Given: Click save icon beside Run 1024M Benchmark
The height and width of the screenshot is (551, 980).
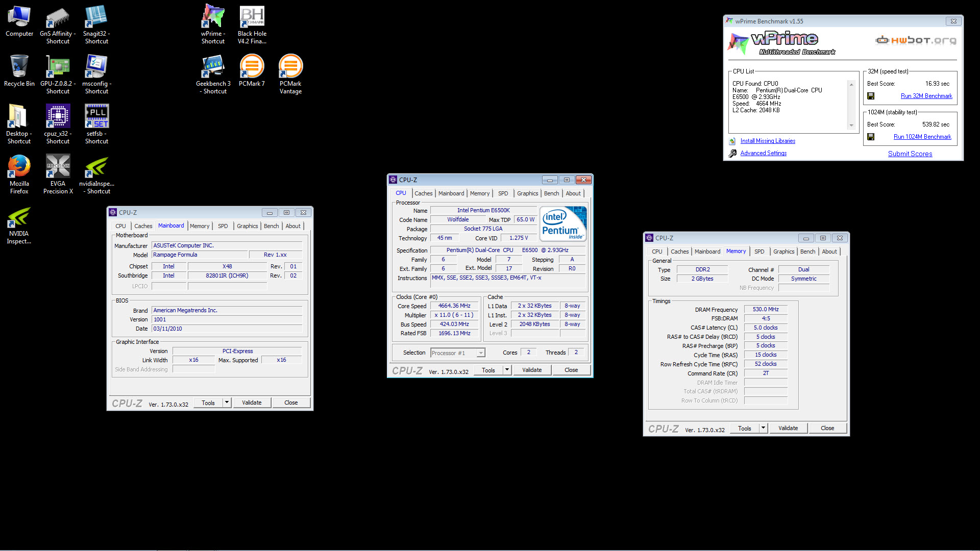Looking at the screenshot, I should 871,137.
